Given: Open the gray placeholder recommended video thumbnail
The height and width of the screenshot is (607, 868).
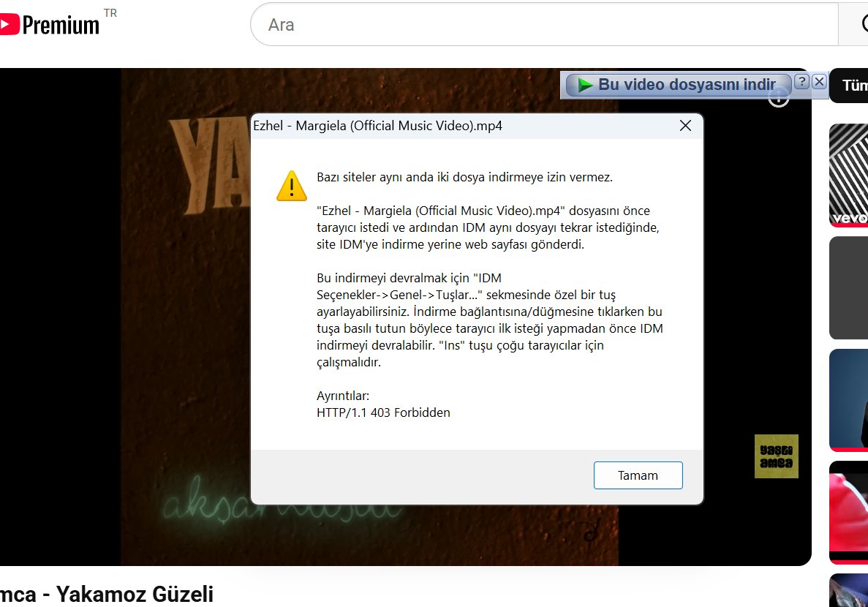Looking at the screenshot, I should [x=849, y=288].
